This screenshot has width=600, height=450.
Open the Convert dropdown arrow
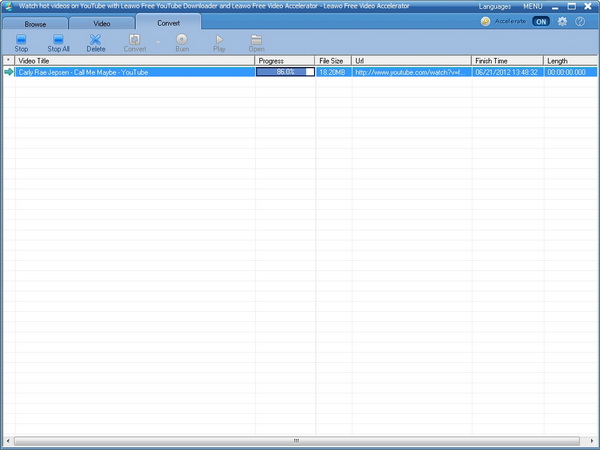point(158,42)
